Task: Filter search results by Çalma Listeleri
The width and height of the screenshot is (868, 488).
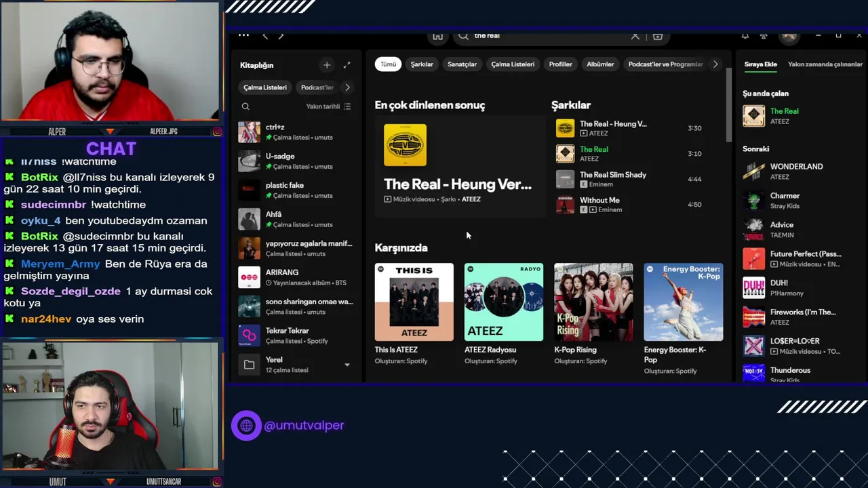Action: click(513, 64)
